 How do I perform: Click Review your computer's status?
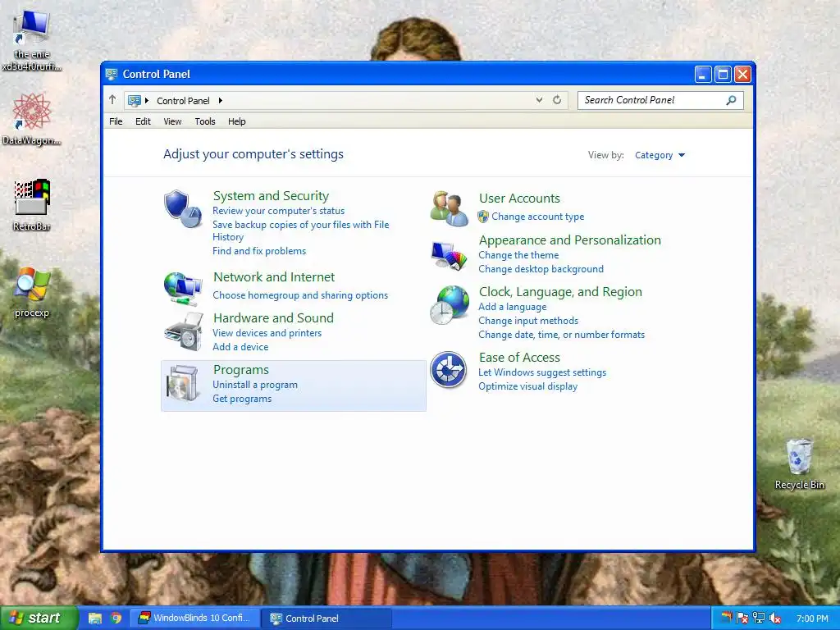coord(279,211)
